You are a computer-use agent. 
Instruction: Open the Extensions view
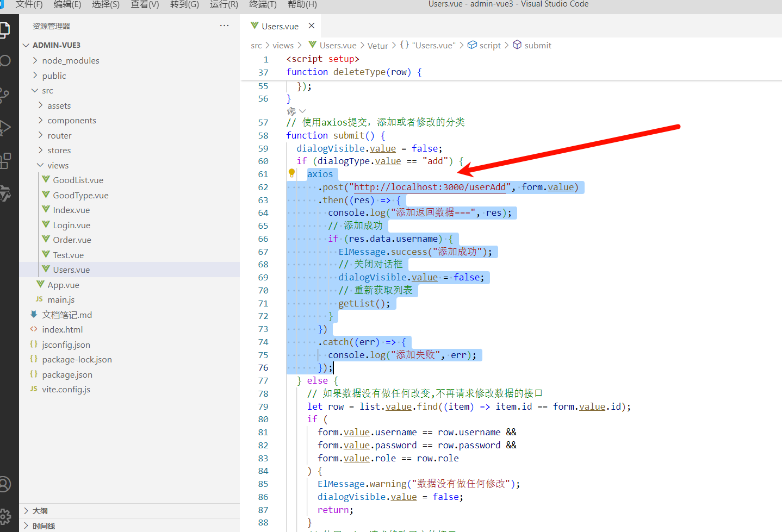(x=4, y=161)
